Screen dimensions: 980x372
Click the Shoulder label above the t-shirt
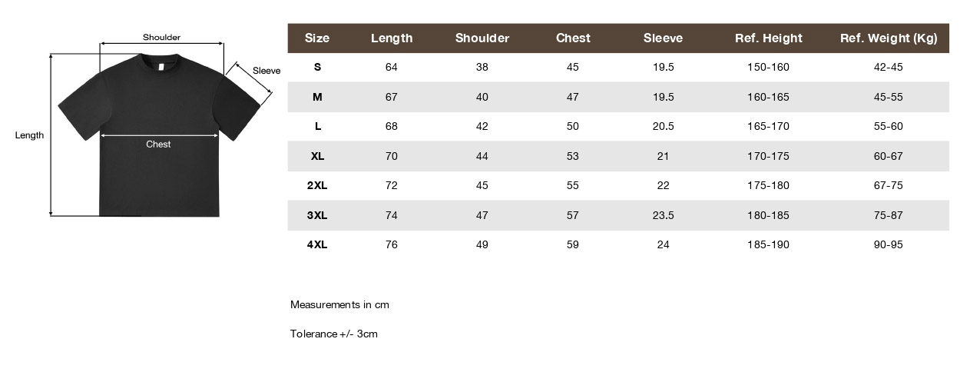[x=161, y=37]
